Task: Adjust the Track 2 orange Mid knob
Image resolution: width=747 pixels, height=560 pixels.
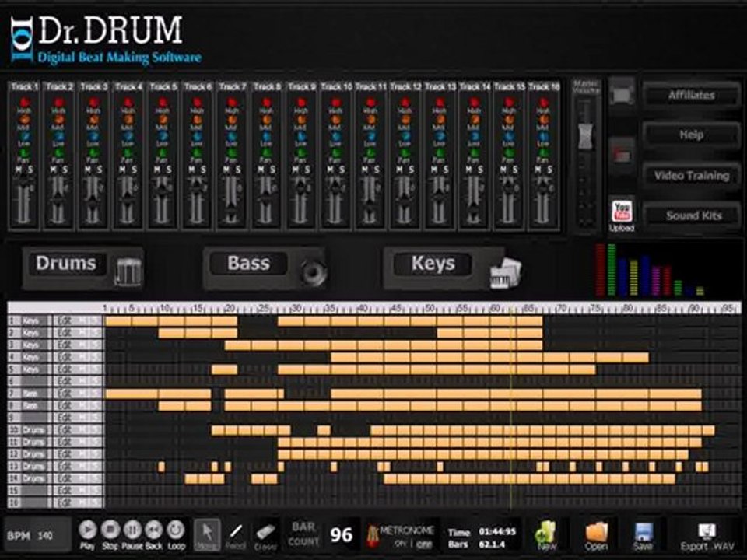Action: point(59,120)
